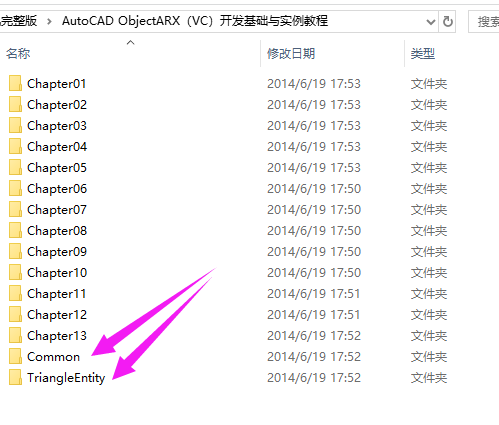Toggle sort direction arrow above 名称 column
499x425 pixels.
point(131,43)
